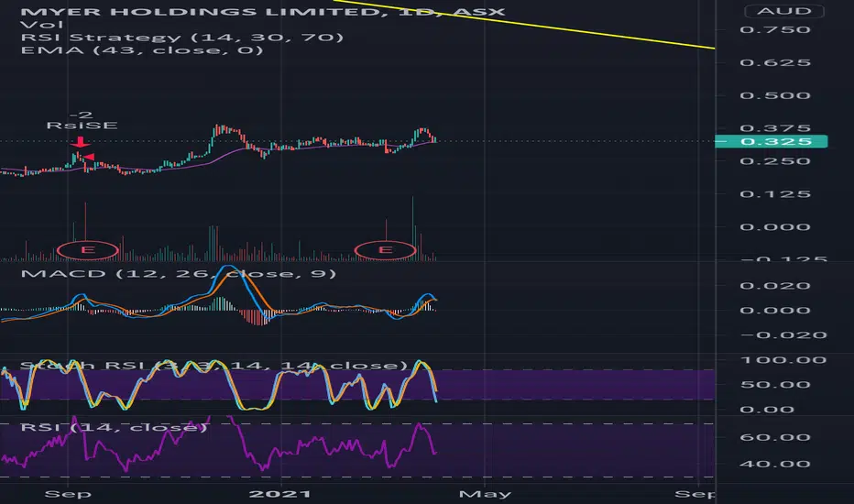
Task: Click the -2 RsiSE strategy label
Action: (x=82, y=120)
